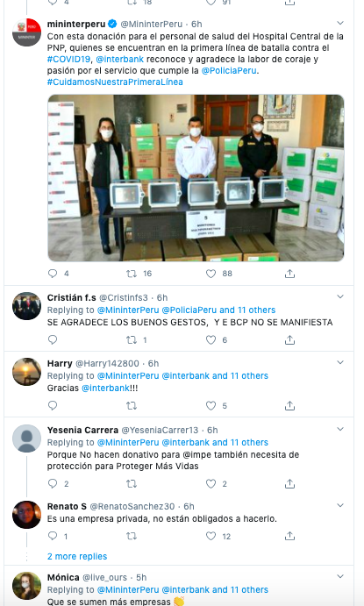Retweet the mininterperu donation tweet
364x606 pixels.
(x=132, y=274)
